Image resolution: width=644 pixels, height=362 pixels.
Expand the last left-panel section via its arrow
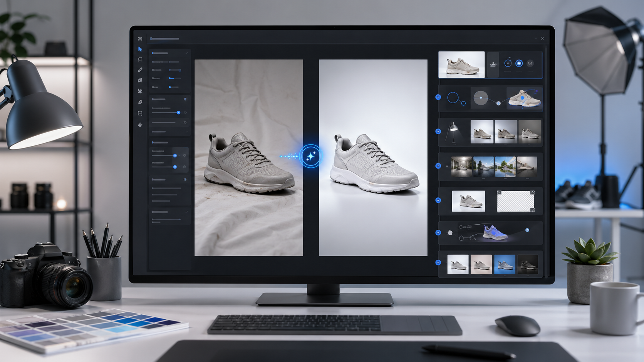point(187,212)
